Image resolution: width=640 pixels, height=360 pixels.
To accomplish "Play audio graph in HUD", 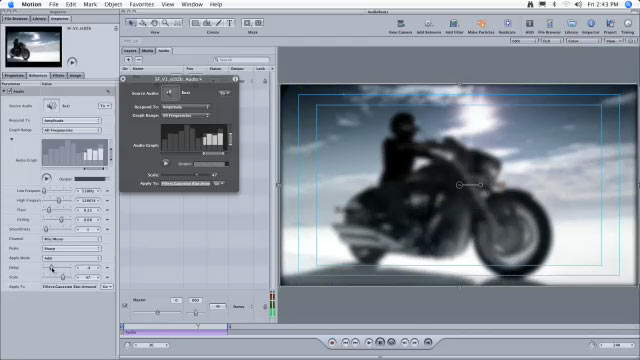I will tap(166, 163).
